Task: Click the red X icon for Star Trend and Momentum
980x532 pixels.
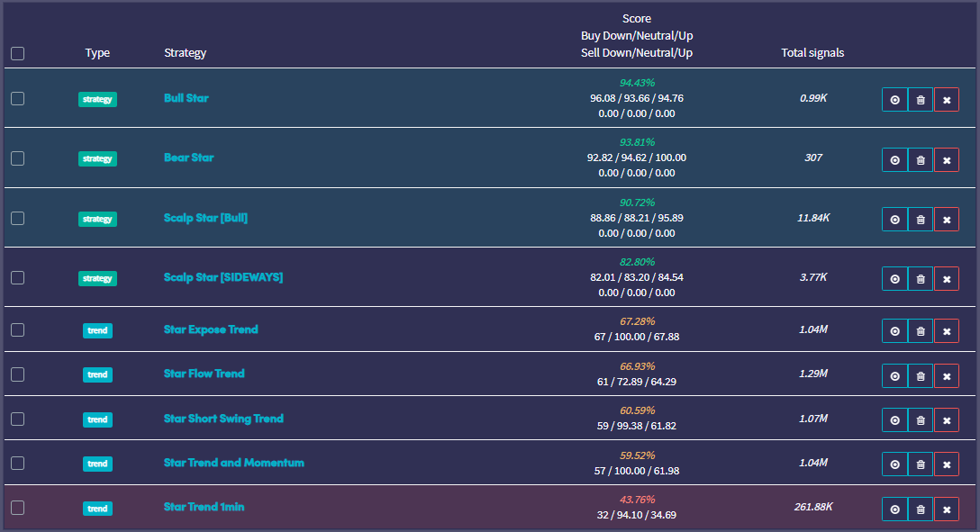Action: (x=947, y=464)
